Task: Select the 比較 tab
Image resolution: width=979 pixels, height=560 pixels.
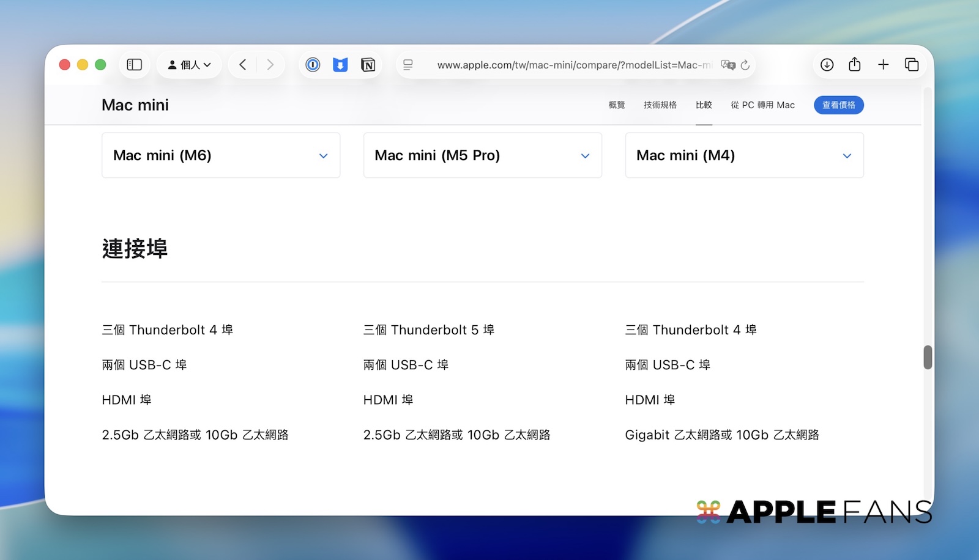Action: click(x=704, y=105)
